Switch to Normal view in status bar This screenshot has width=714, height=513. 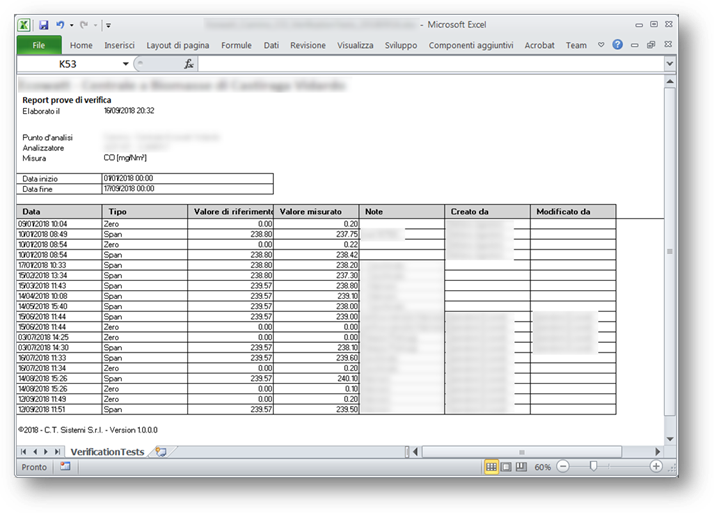click(x=491, y=467)
